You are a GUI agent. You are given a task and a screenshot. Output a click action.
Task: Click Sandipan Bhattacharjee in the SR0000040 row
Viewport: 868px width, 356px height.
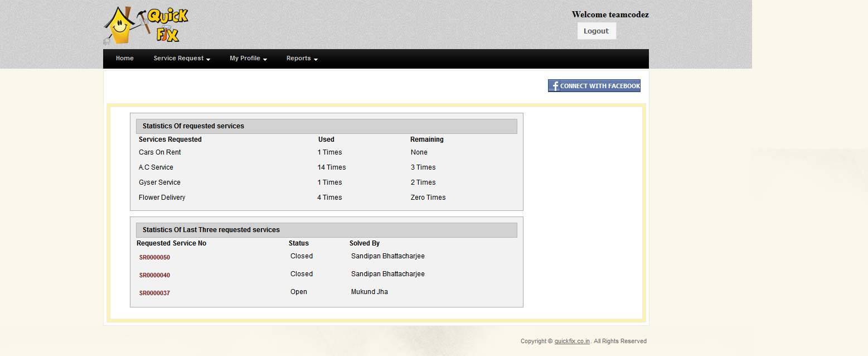[x=388, y=274]
